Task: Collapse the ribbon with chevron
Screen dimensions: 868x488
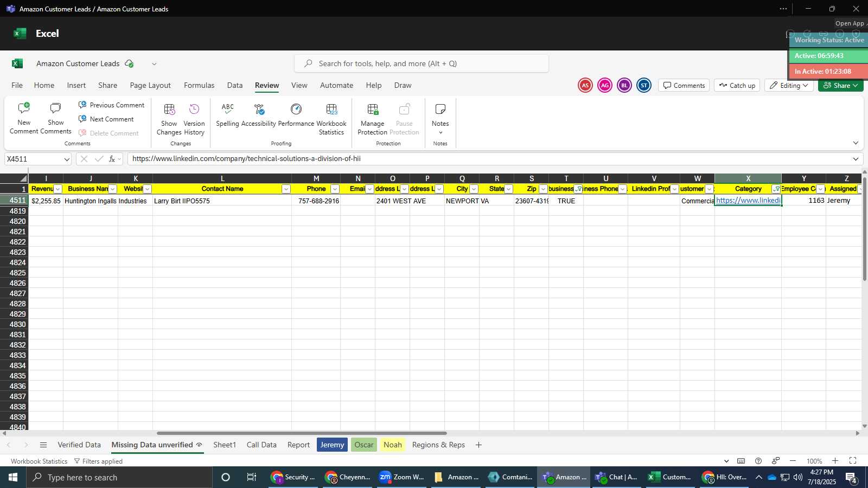Action: tap(856, 143)
